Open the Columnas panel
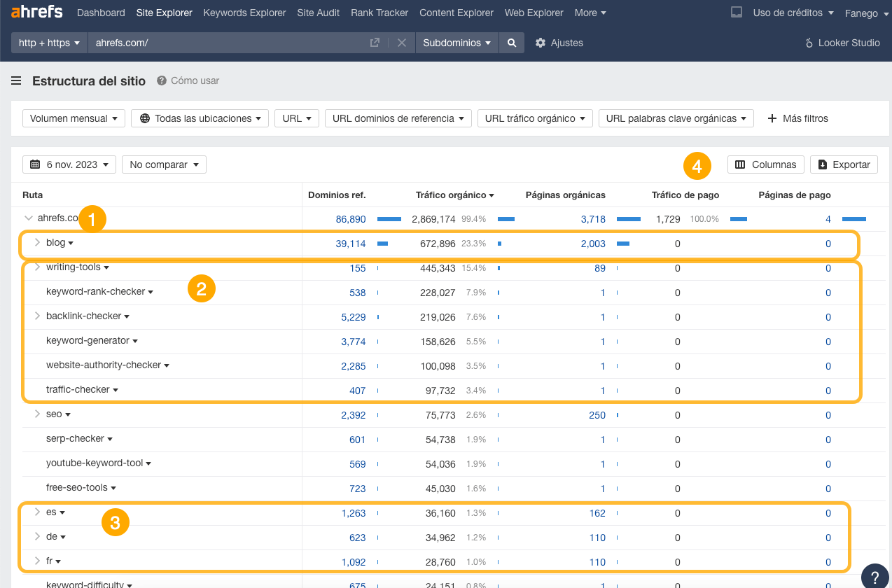Screen dimensions: 892x588 (765, 164)
